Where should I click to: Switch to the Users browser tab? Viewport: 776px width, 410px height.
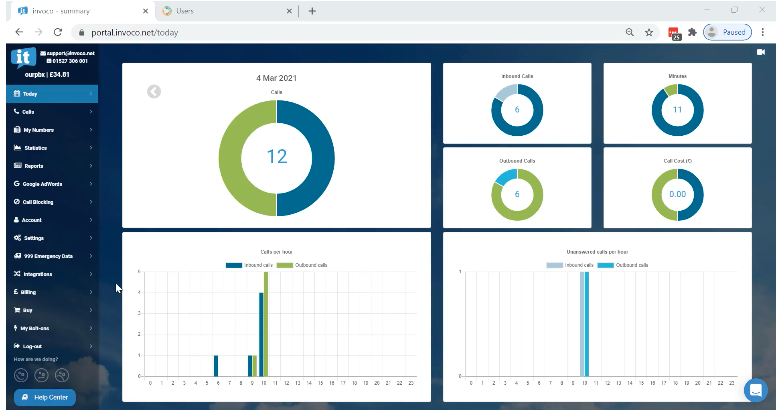point(227,11)
